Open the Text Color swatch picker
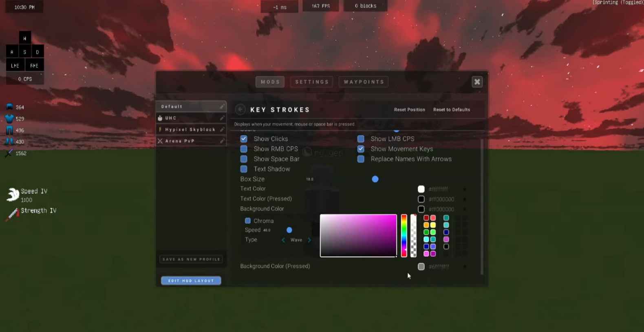Image resolution: width=644 pixels, height=332 pixels. click(421, 189)
